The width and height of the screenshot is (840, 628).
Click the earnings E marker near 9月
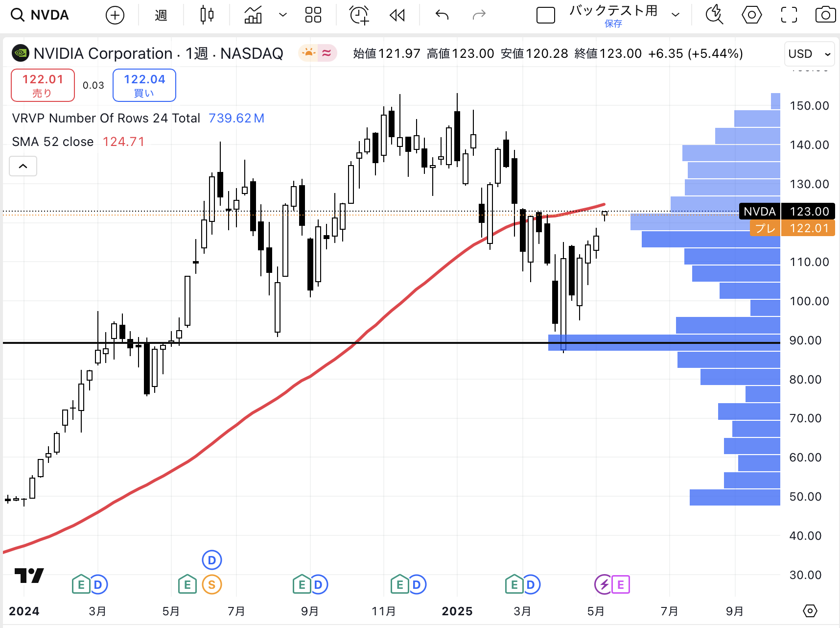tap(302, 584)
